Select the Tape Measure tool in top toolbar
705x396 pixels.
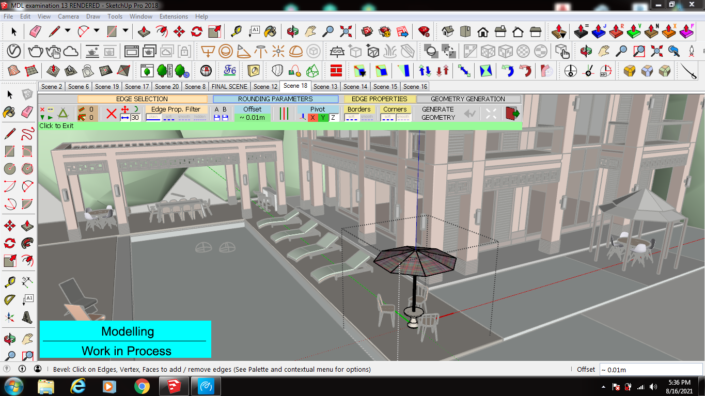tap(236, 31)
